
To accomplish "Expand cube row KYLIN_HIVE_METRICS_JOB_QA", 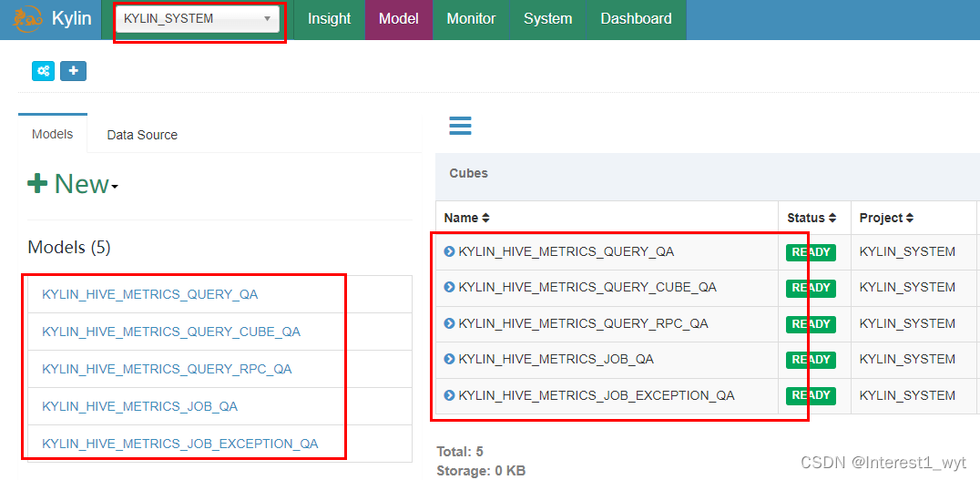I will [449, 360].
